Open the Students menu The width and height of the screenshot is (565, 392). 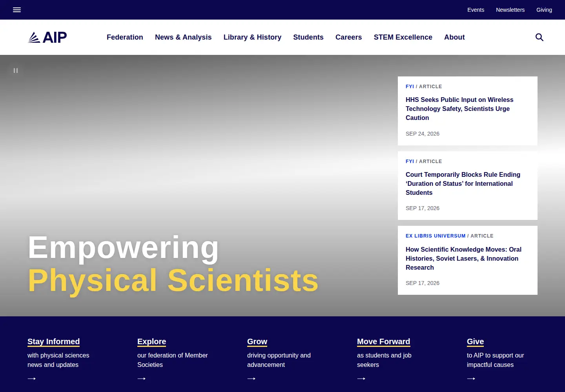(x=308, y=37)
